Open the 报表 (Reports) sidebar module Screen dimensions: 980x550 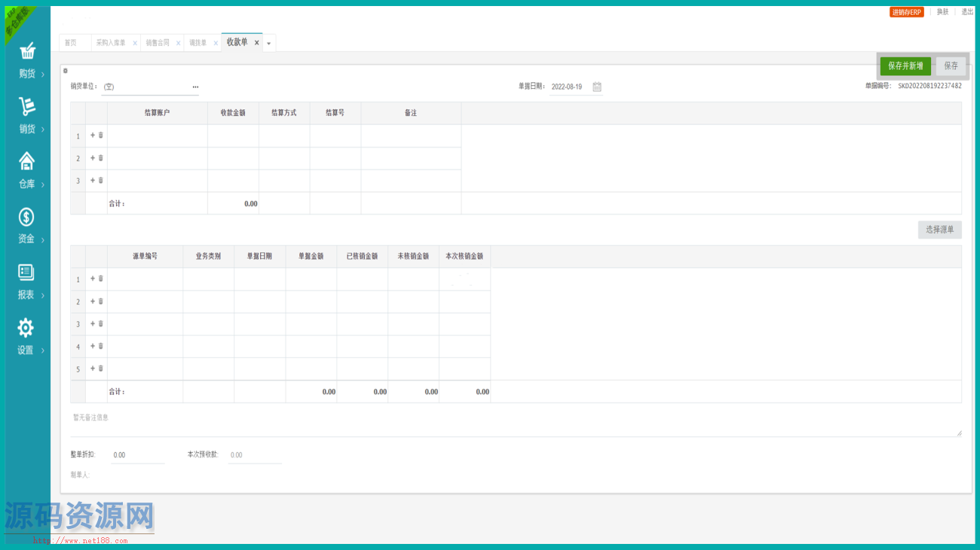27,282
